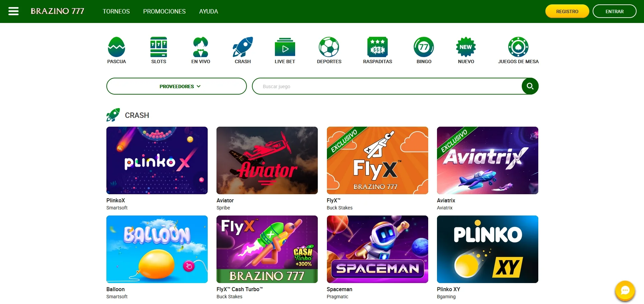
Task: Open the live chat bubble
Action: pos(625,291)
